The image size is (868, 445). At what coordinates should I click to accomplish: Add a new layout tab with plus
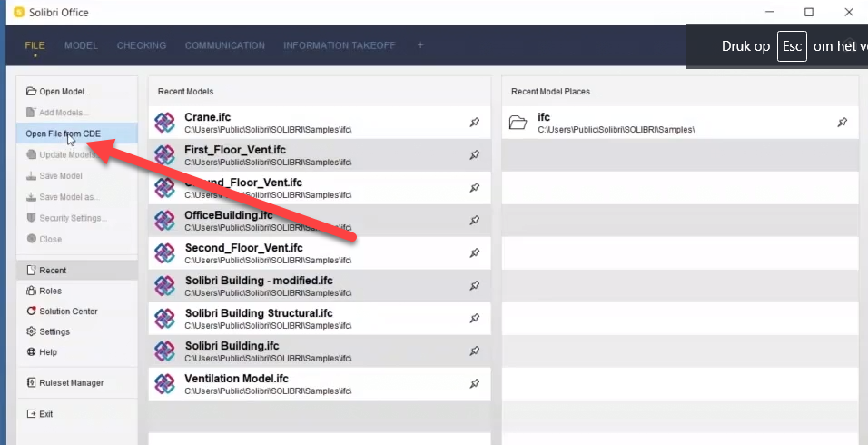(x=420, y=45)
